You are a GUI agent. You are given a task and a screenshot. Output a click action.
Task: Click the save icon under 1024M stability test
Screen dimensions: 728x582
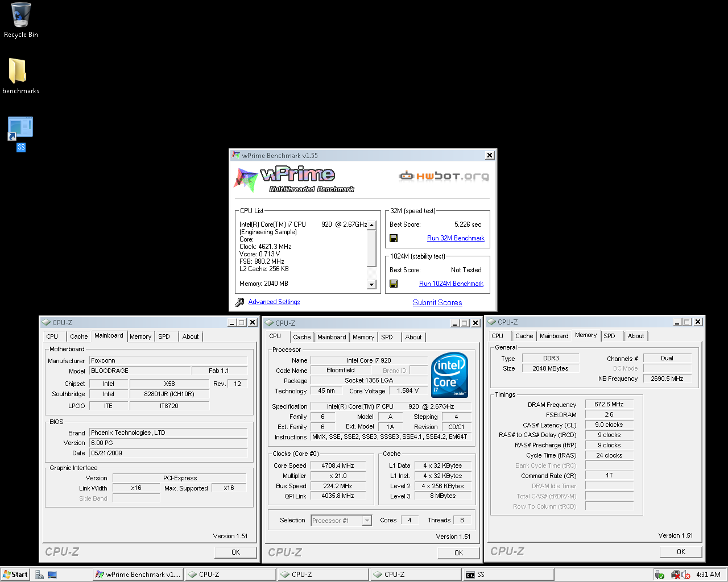pyautogui.click(x=394, y=284)
